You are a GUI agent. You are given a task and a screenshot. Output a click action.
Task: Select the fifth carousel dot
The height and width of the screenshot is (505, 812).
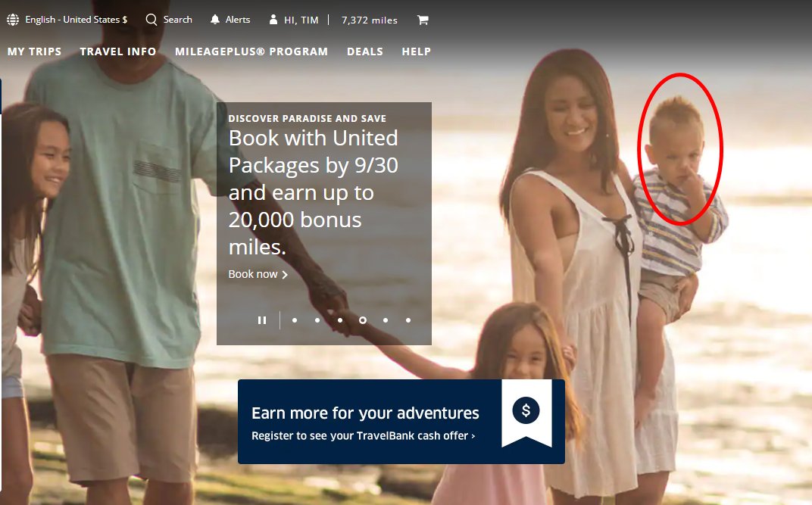pos(386,320)
